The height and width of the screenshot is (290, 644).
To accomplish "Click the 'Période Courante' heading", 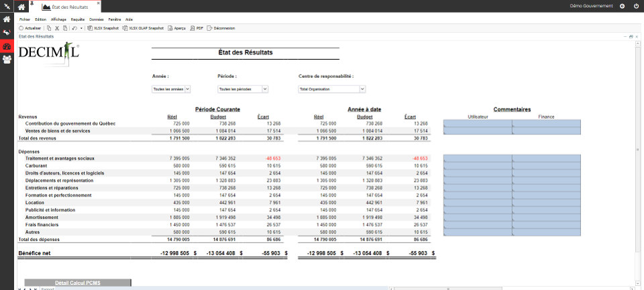I will coord(217,109).
